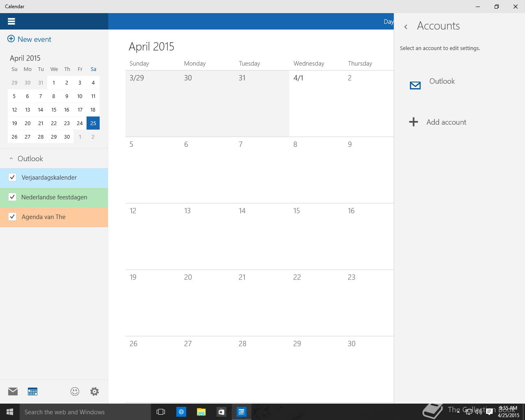
Task: Click the April 2015 mini calendar header
Action: pyautogui.click(x=25, y=58)
